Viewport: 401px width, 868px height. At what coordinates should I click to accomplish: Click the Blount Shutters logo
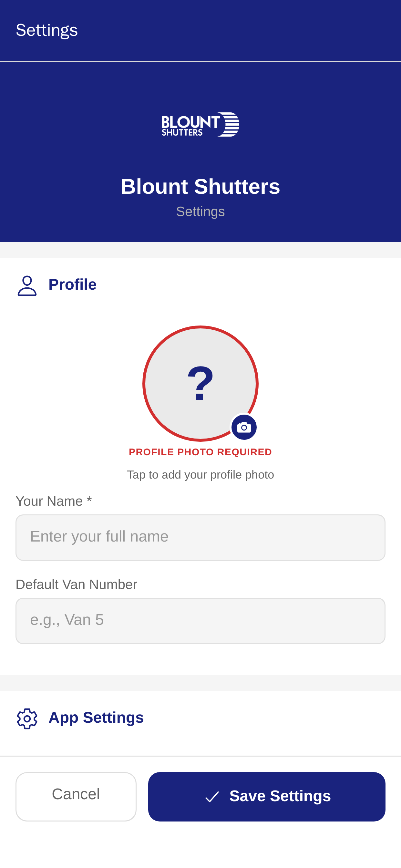point(200,124)
